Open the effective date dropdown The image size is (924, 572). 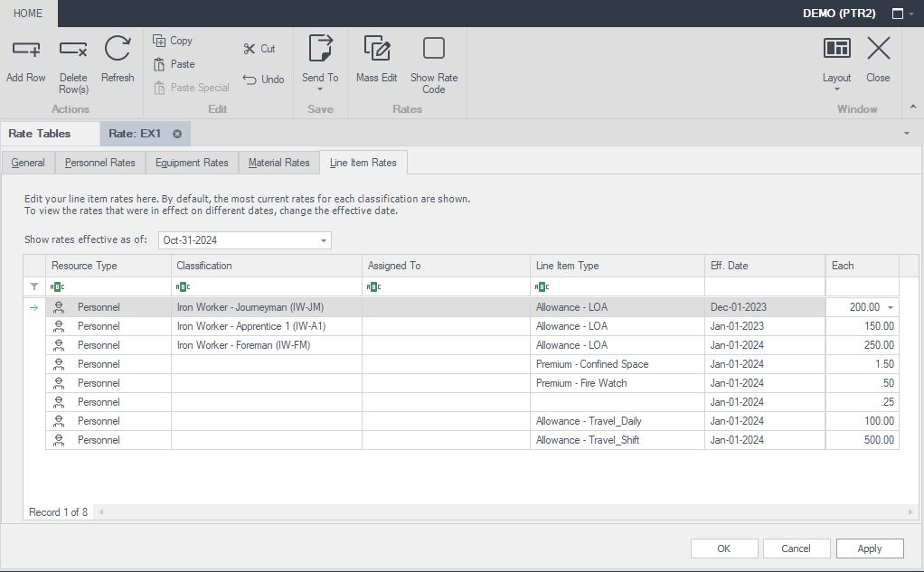tap(324, 240)
